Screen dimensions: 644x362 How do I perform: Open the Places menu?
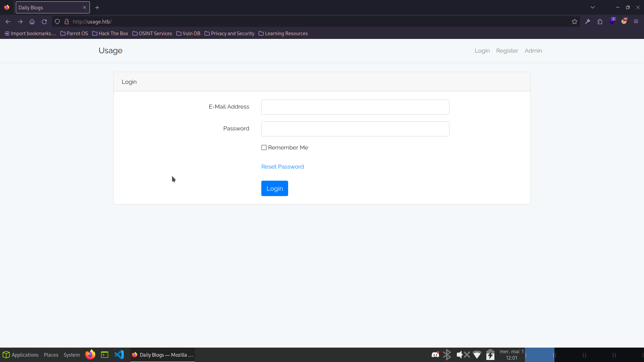(51, 355)
